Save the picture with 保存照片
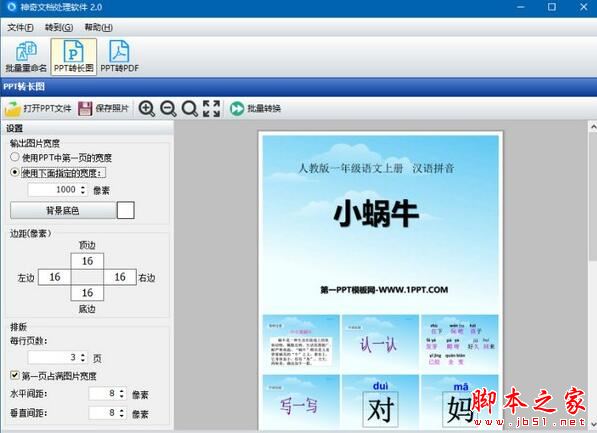This screenshot has width=597, height=433. [103, 109]
